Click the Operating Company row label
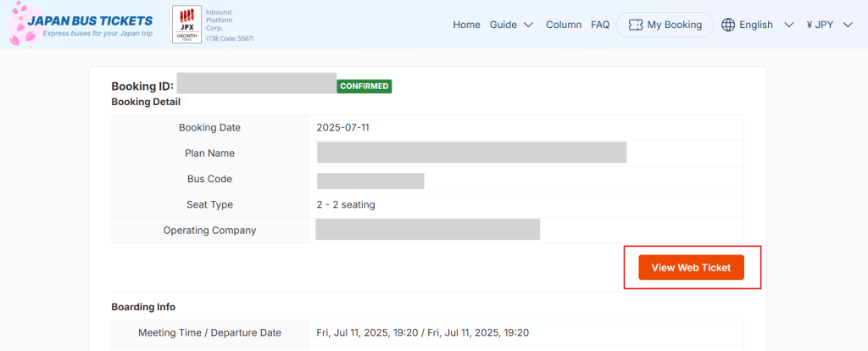The width and height of the screenshot is (868, 351). pos(210,231)
